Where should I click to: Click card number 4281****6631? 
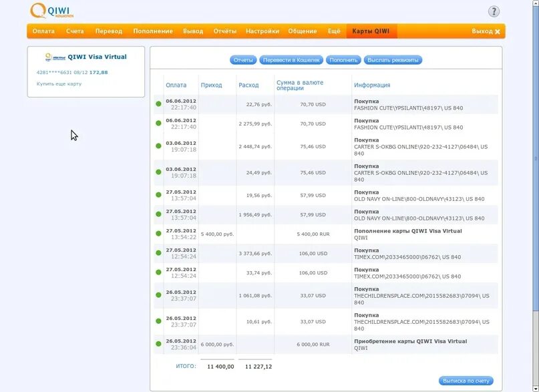(53, 73)
